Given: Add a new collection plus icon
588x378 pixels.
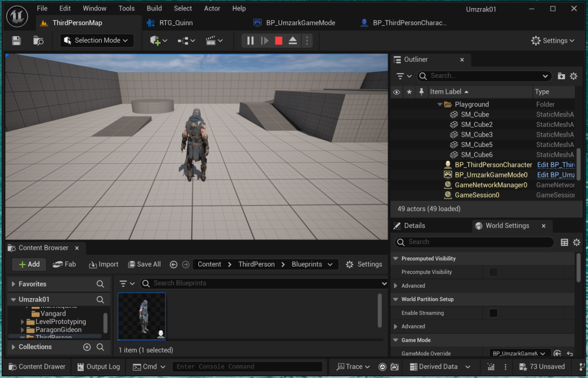Looking at the screenshot, I should [87, 347].
